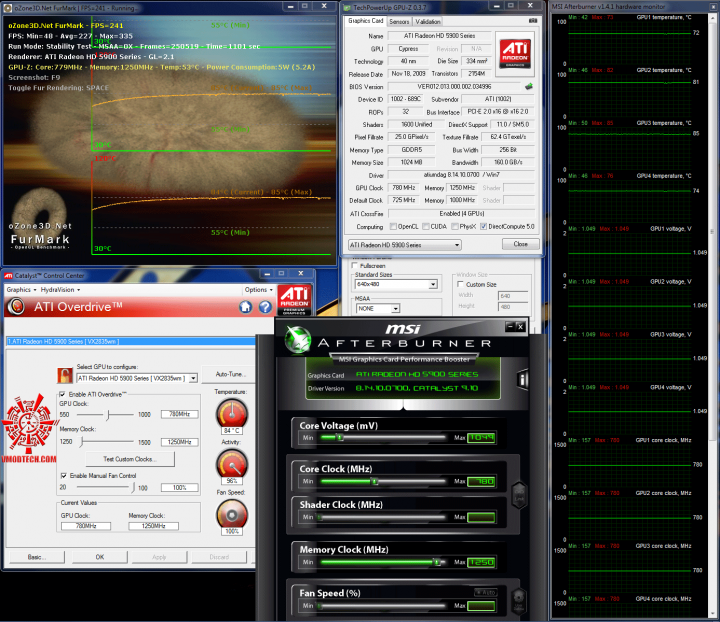Click OK in Catalyst Control Center

(100, 557)
